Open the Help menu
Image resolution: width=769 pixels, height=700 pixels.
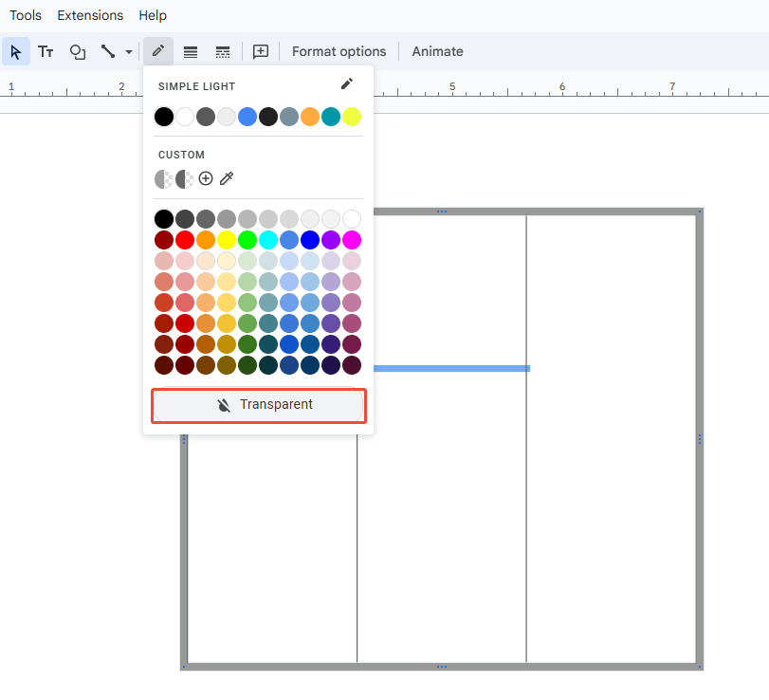[153, 15]
